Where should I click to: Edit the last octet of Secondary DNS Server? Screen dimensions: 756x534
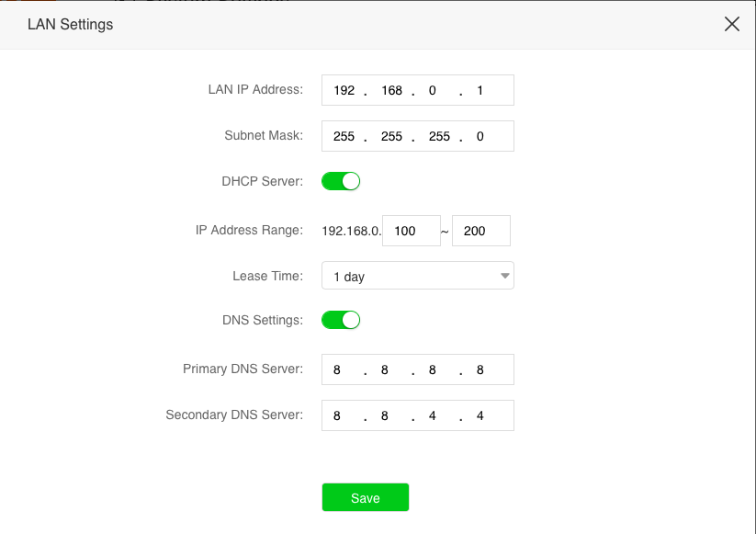[x=480, y=415]
